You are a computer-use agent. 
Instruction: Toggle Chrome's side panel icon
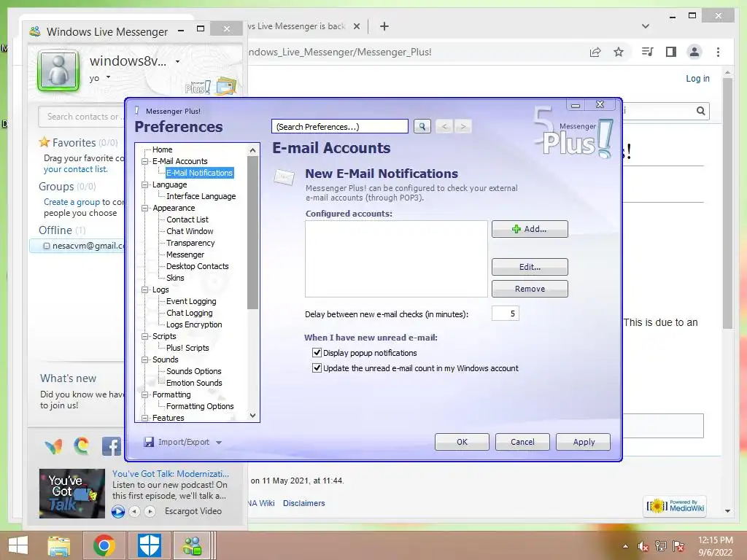click(x=671, y=52)
